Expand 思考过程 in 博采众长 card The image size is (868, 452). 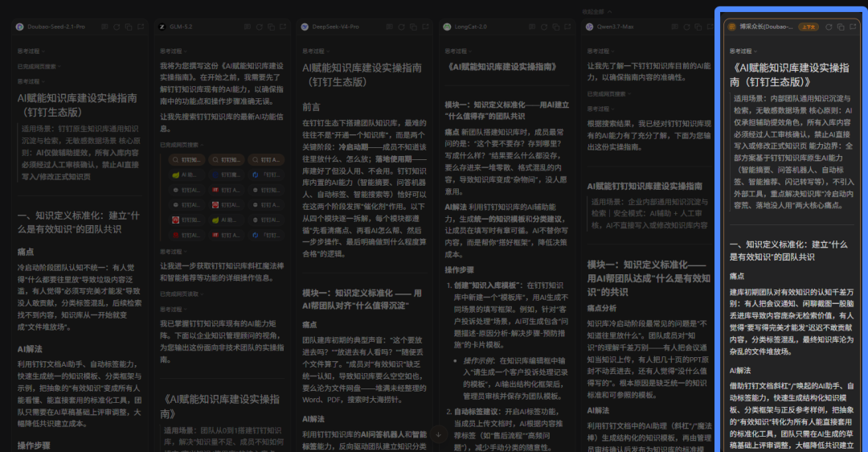pyautogui.click(x=743, y=51)
